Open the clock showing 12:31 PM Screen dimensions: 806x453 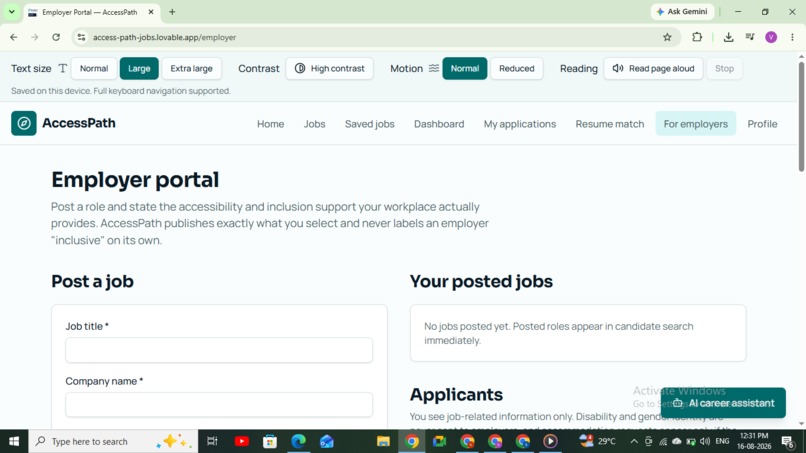click(x=754, y=441)
